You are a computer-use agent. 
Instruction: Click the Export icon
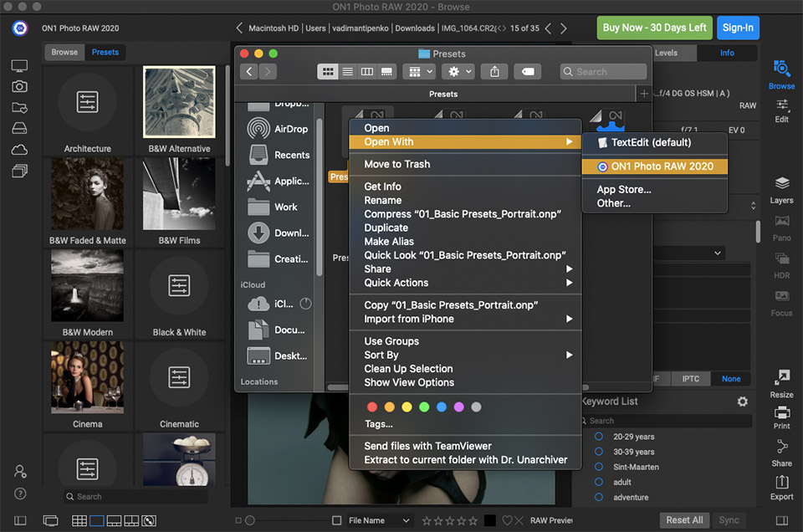click(781, 483)
